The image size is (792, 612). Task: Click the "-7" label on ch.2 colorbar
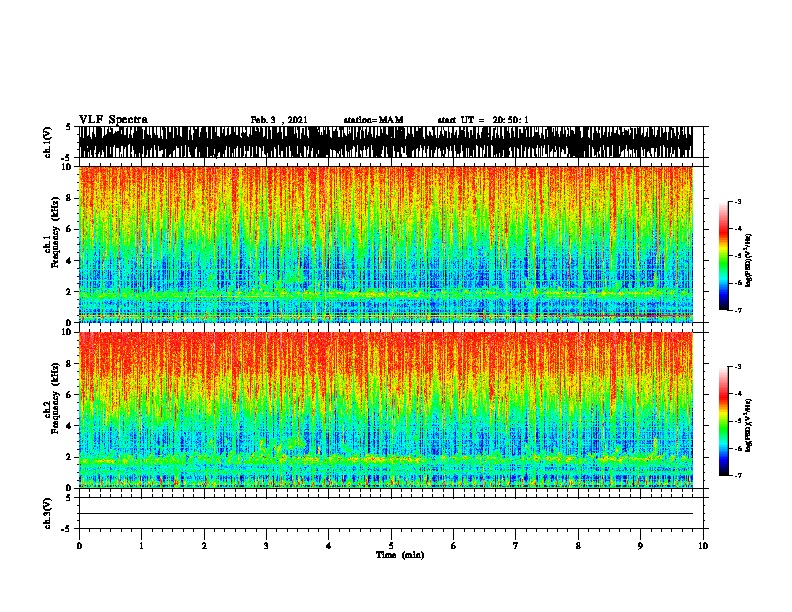tap(737, 475)
